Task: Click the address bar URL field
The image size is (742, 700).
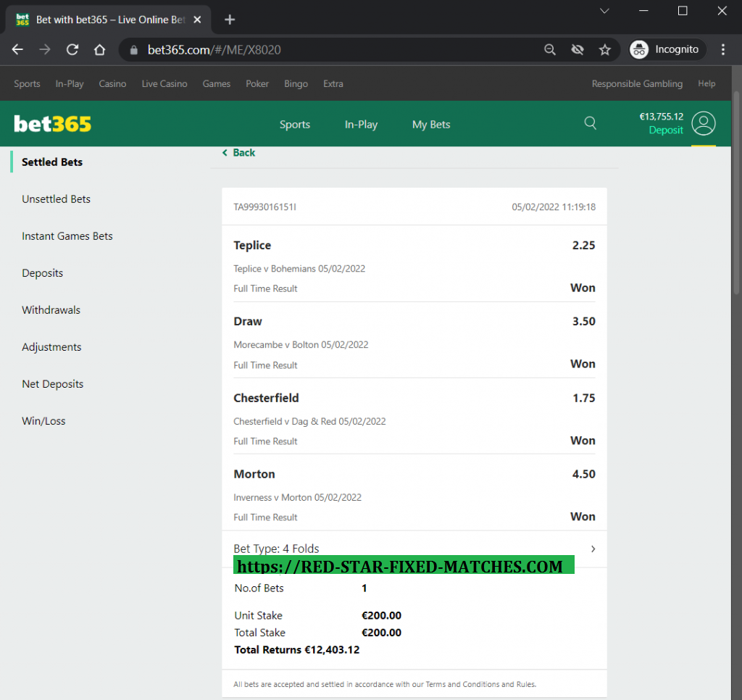Action: (x=326, y=49)
